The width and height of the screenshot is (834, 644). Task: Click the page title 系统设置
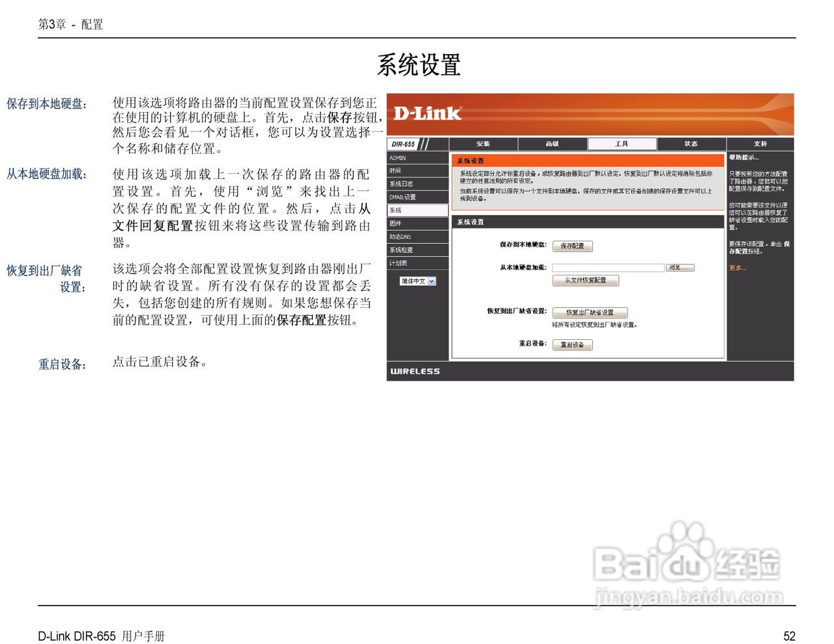click(419, 65)
